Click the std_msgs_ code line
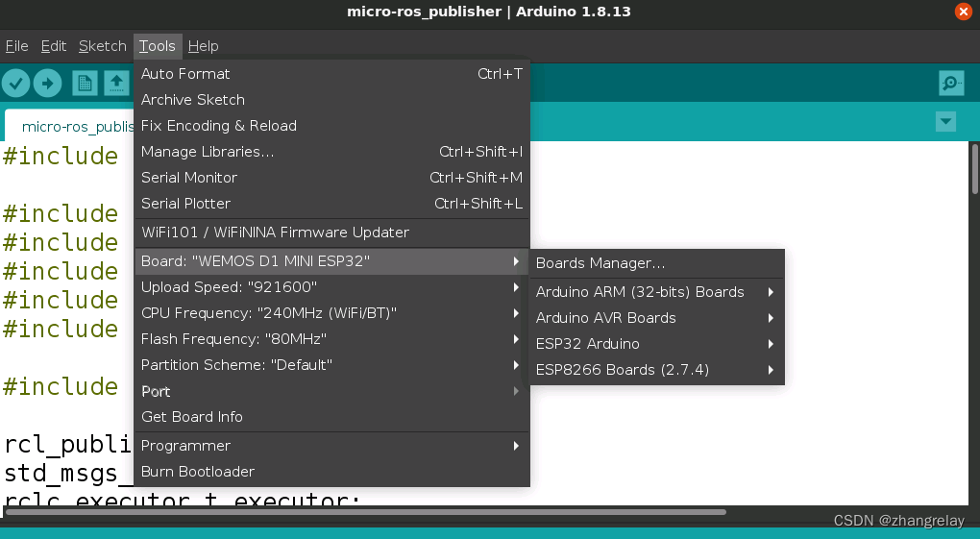Image resolution: width=980 pixels, height=539 pixels. 67,473
